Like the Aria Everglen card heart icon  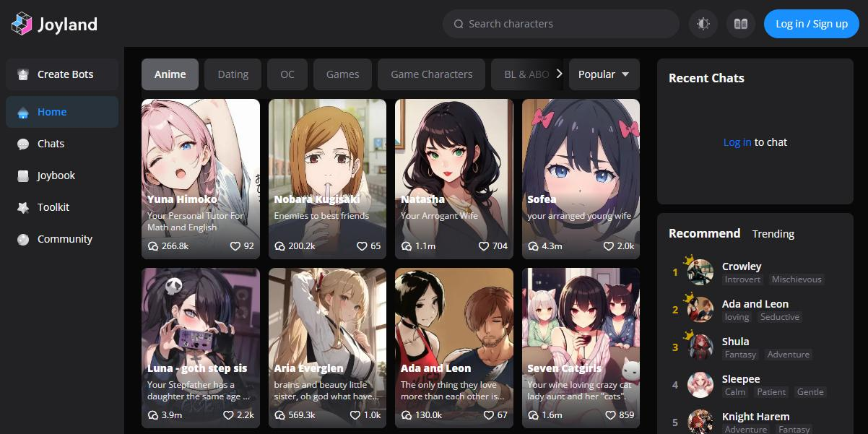[355, 415]
